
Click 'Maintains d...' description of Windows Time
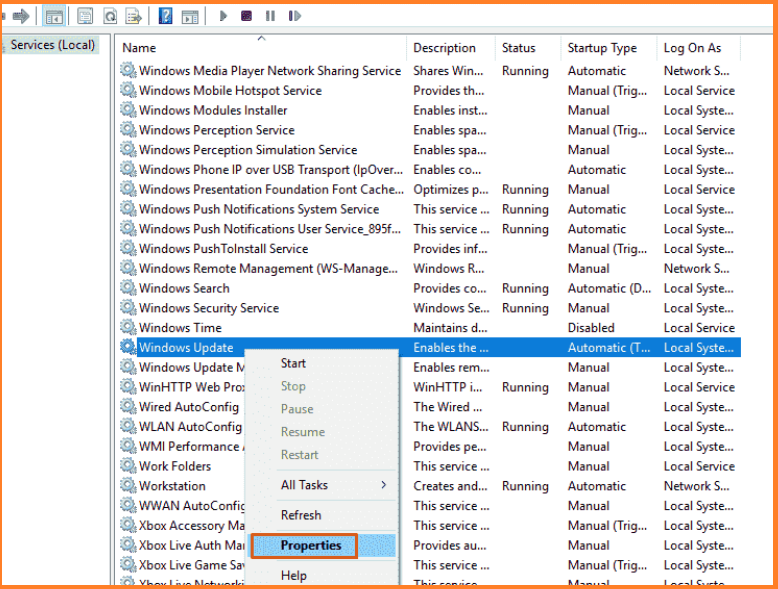click(x=450, y=328)
